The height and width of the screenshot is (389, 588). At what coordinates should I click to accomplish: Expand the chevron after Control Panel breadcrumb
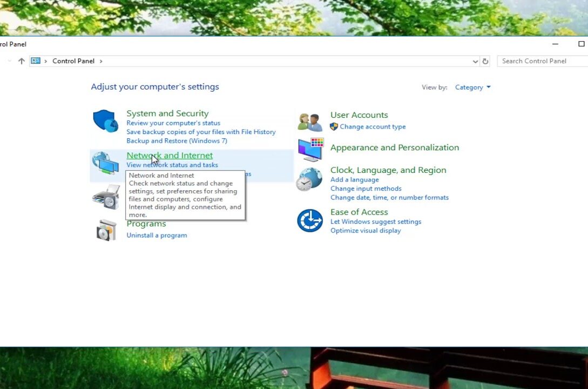click(101, 61)
